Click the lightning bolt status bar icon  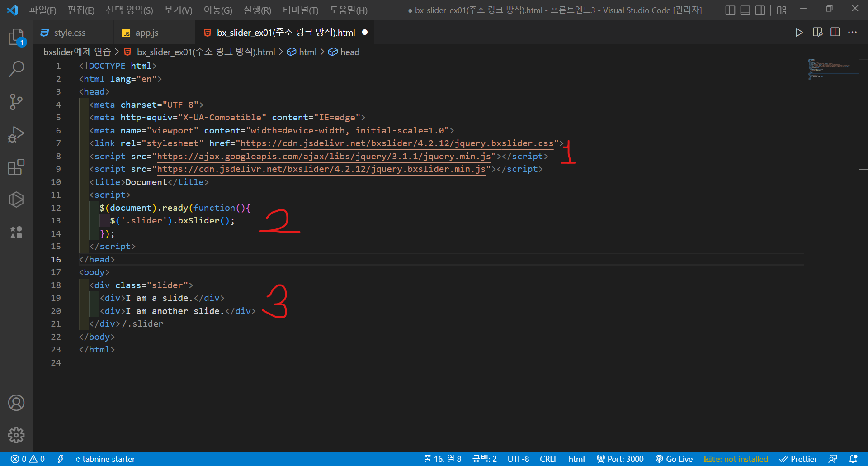61,459
